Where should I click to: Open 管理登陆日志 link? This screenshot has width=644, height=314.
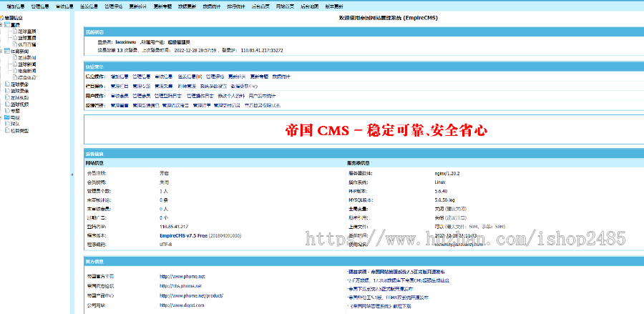point(168,96)
